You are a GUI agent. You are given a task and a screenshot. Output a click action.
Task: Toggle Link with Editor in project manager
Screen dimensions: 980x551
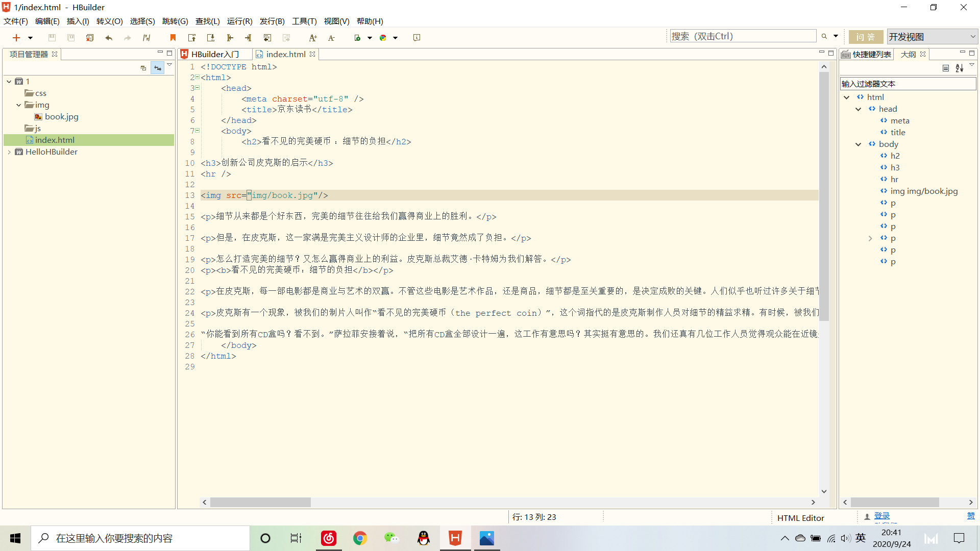click(158, 68)
